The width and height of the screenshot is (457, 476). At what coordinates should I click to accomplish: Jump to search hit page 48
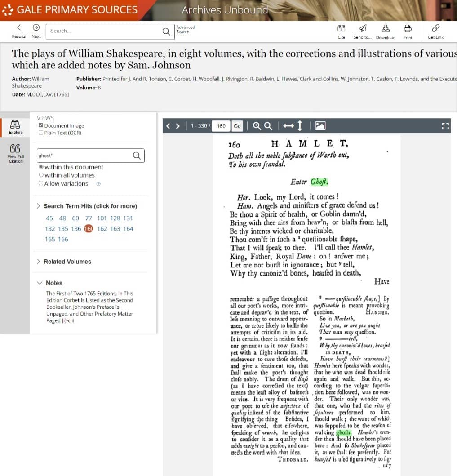click(62, 218)
